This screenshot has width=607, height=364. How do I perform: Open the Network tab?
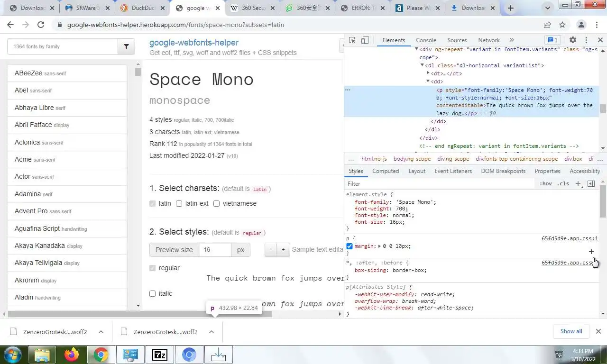click(489, 40)
